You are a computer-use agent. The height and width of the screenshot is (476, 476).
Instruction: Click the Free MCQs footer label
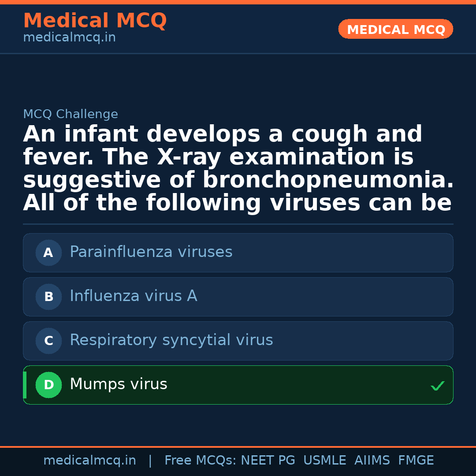tap(200, 461)
